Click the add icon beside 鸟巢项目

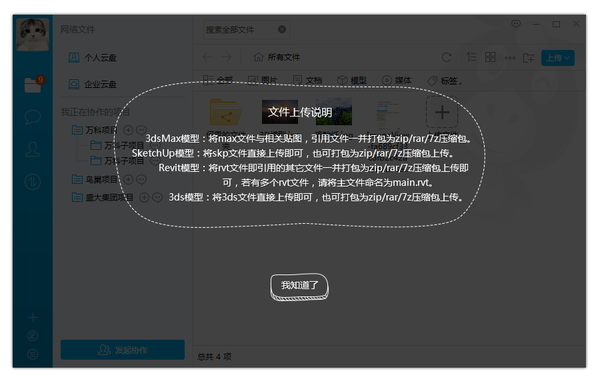[128, 179]
